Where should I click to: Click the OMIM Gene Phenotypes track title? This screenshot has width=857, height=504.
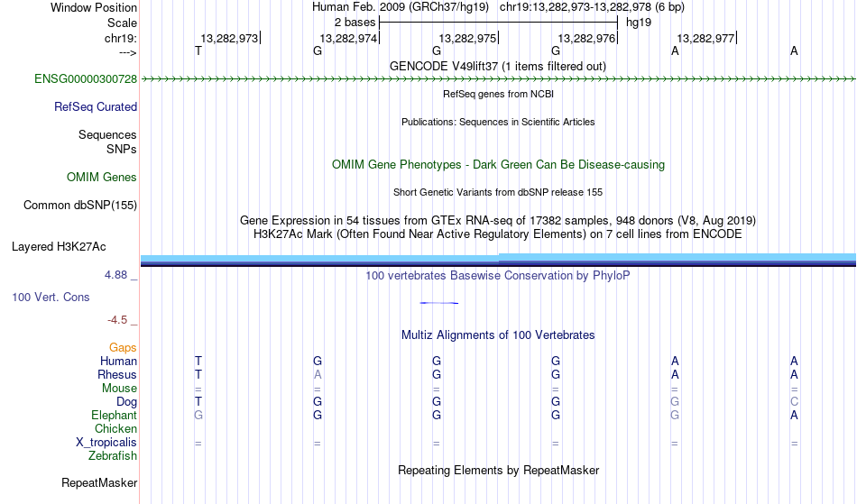(499, 165)
